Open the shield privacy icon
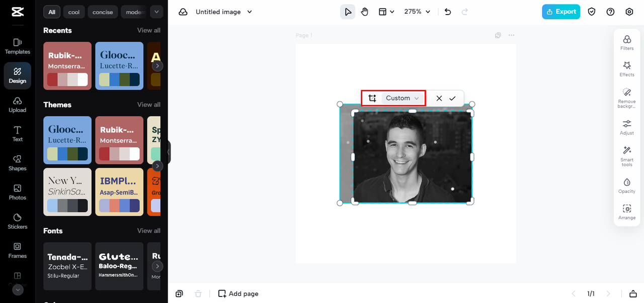The width and height of the screenshot is (644, 303). (x=592, y=12)
